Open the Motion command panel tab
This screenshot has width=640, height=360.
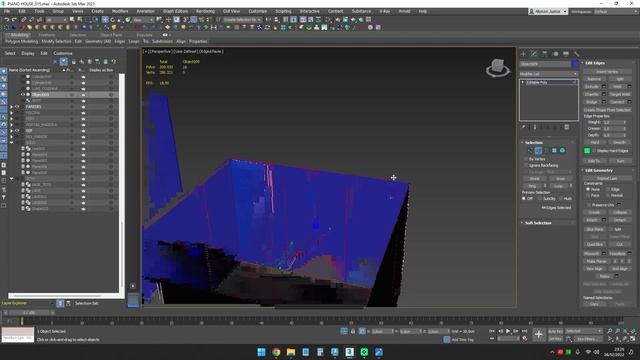(x=556, y=54)
